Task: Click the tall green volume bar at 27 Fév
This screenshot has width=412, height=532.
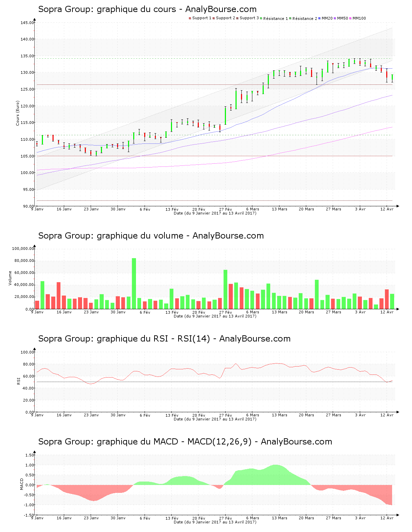Action: coord(226,289)
